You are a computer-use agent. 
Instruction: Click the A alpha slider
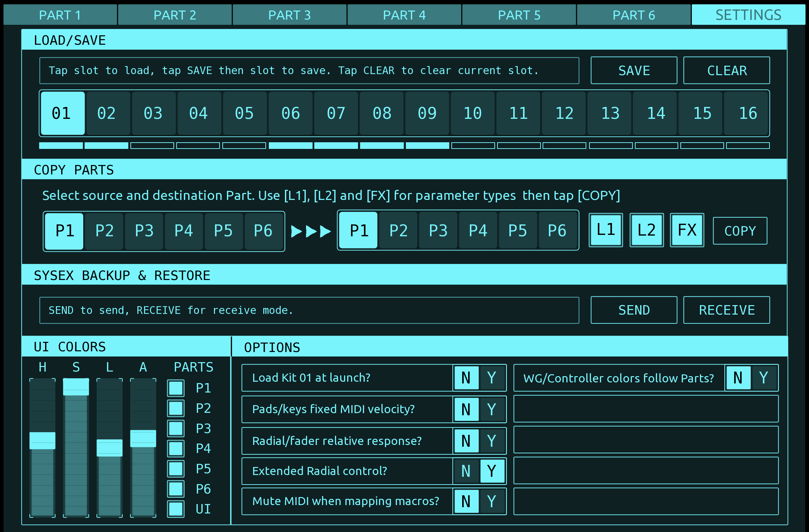tap(143, 447)
